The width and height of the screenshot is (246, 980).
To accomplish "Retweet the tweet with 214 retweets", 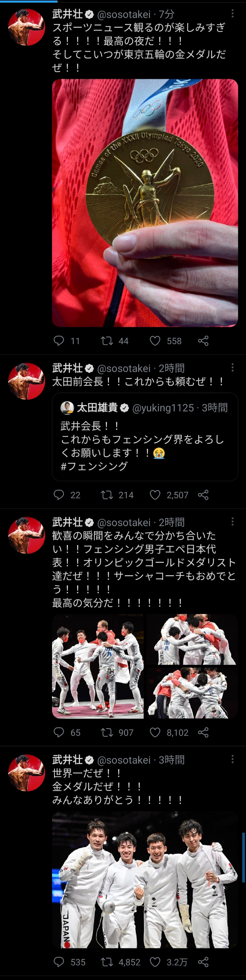I will coord(107,495).
